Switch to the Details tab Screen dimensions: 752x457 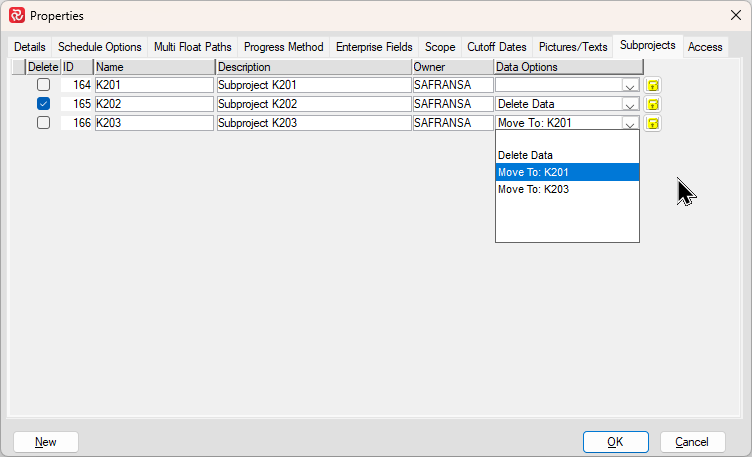click(30, 47)
